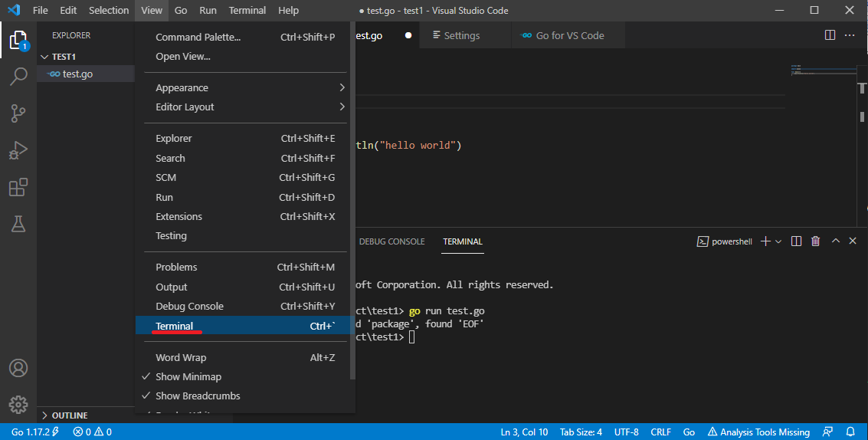Open the new terminal profile dropdown arrow
This screenshot has width=868, height=440.
click(x=778, y=241)
